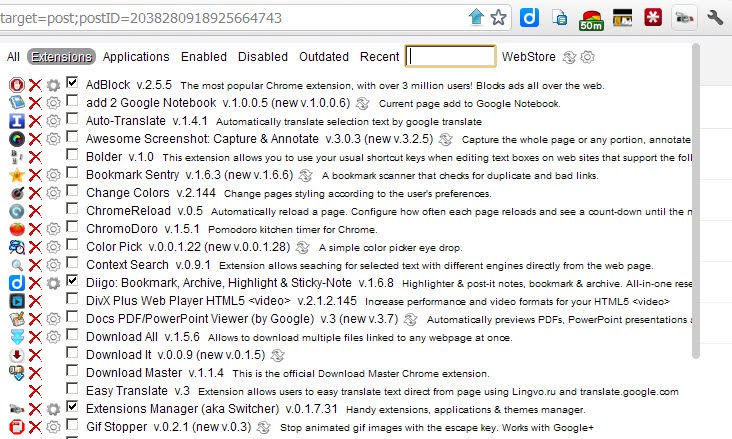Screen dimensions: 732x439
Task: Open manager settings gear beside WebStore
Action: [x=587, y=57]
